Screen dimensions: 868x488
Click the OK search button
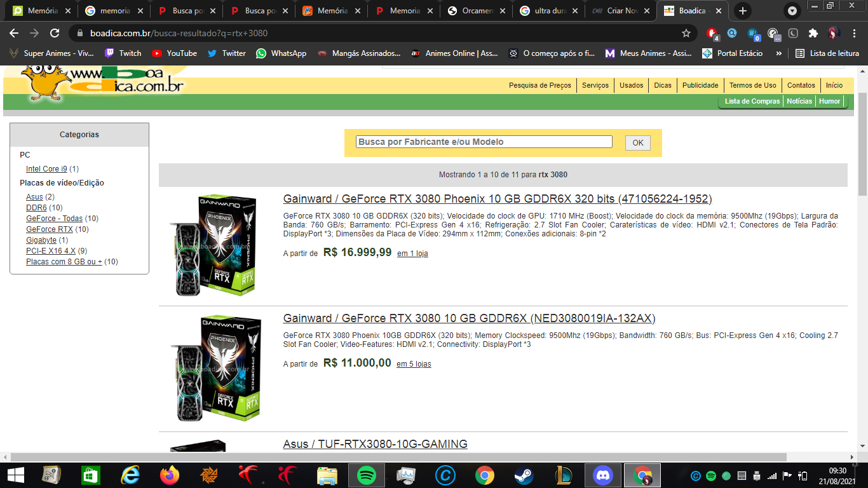[x=638, y=143]
